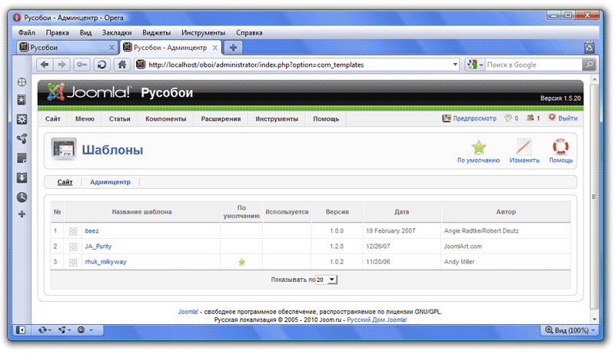This screenshot has height=364, width=615.
Task: Select the rhuk_milkyway template radio button
Action: tap(73, 263)
